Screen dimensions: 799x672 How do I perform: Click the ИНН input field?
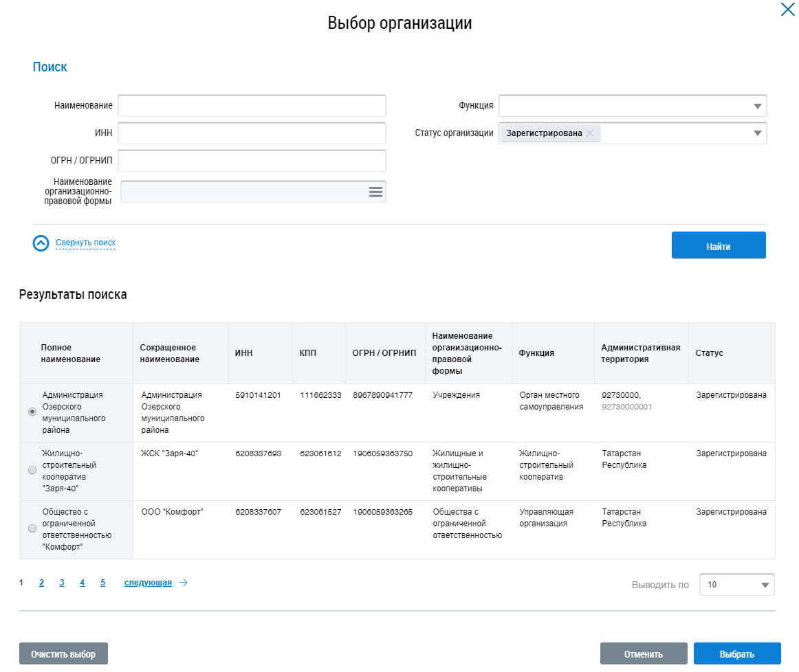point(252,133)
